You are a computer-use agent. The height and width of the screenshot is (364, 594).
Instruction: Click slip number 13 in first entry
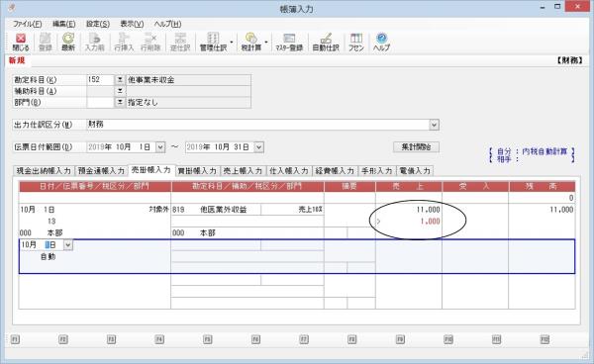[51, 222]
